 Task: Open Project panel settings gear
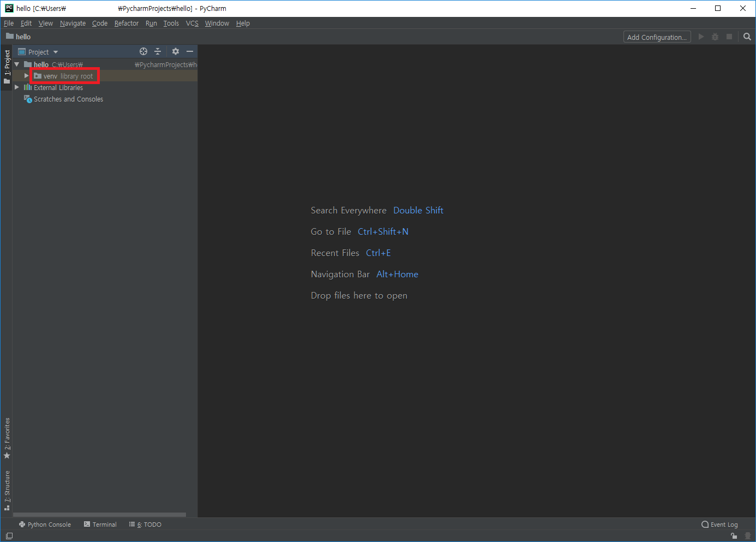tap(176, 51)
